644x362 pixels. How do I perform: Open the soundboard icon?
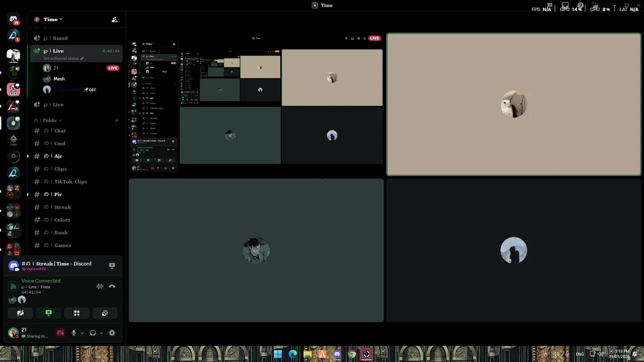click(x=105, y=313)
